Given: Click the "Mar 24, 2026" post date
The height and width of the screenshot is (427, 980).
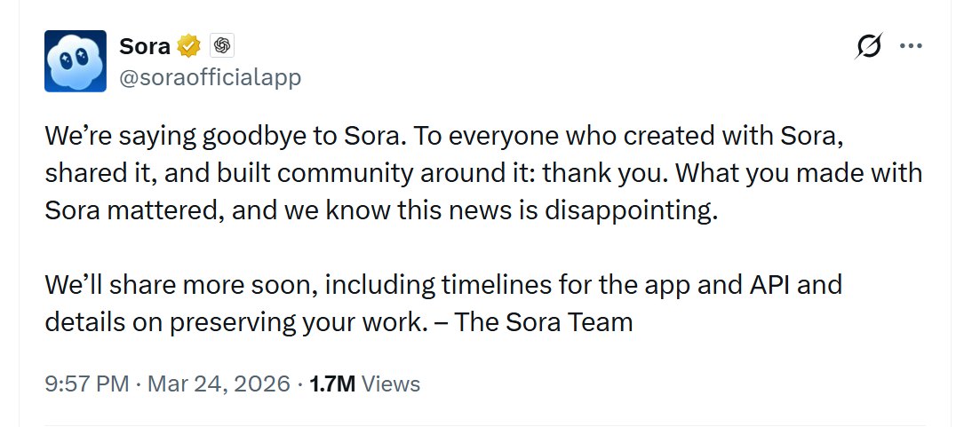Looking at the screenshot, I should point(219,384).
